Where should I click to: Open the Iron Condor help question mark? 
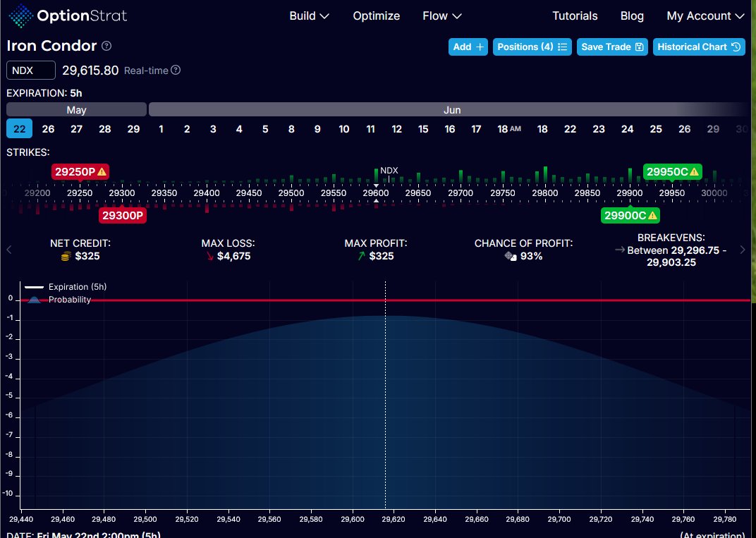click(x=106, y=46)
